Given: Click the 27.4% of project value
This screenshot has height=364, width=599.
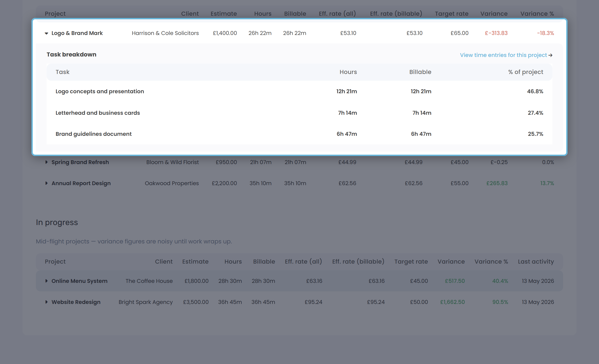Looking at the screenshot, I should tap(535, 113).
